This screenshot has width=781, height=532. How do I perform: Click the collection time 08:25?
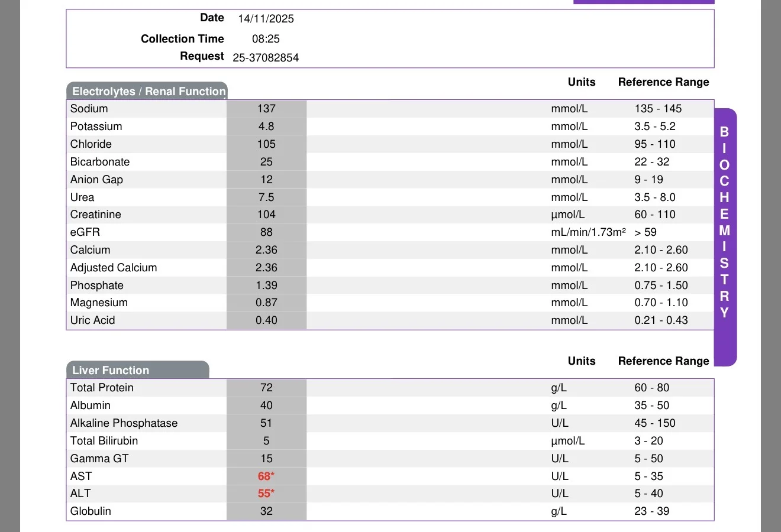pos(266,39)
